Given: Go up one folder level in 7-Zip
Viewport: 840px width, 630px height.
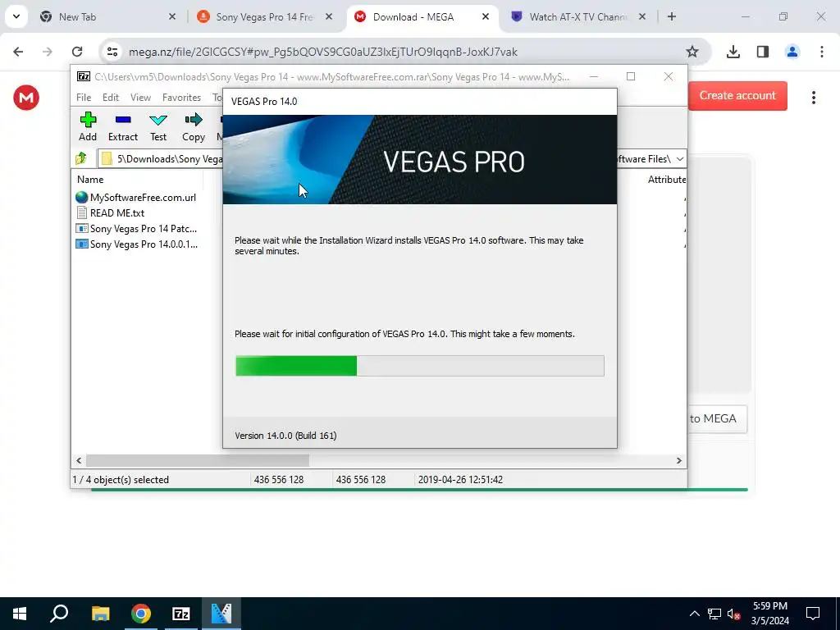Looking at the screenshot, I should [x=81, y=158].
